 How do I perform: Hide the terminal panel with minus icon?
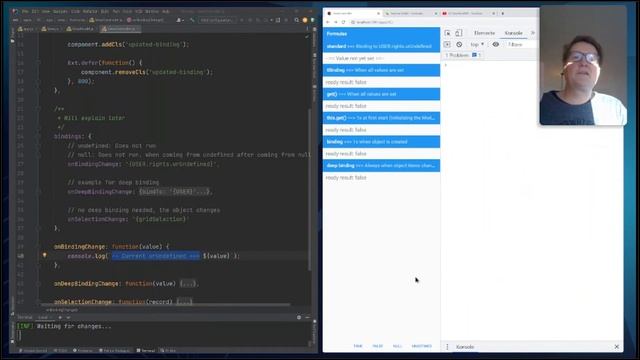(x=307, y=317)
